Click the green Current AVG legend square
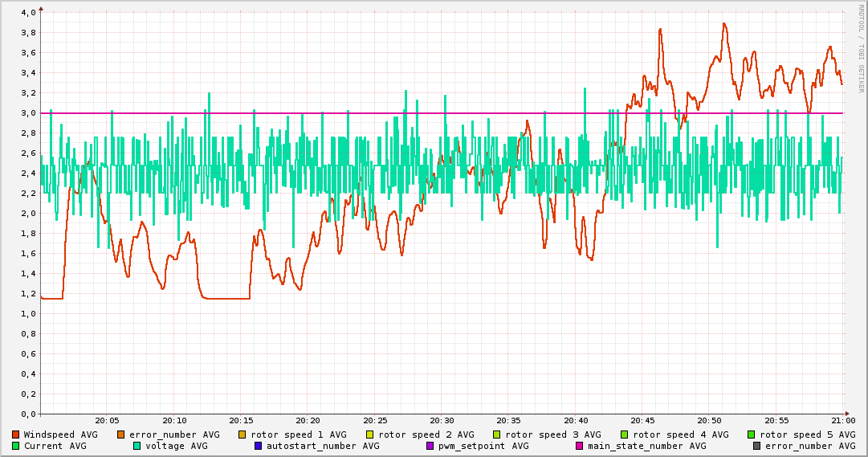Viewport: 868px width, 457px height. tap(16, 446)
